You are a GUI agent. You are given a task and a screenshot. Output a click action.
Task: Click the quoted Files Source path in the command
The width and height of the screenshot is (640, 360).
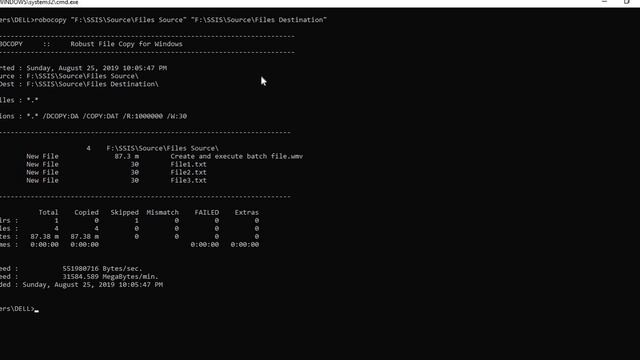coord(129,20)
